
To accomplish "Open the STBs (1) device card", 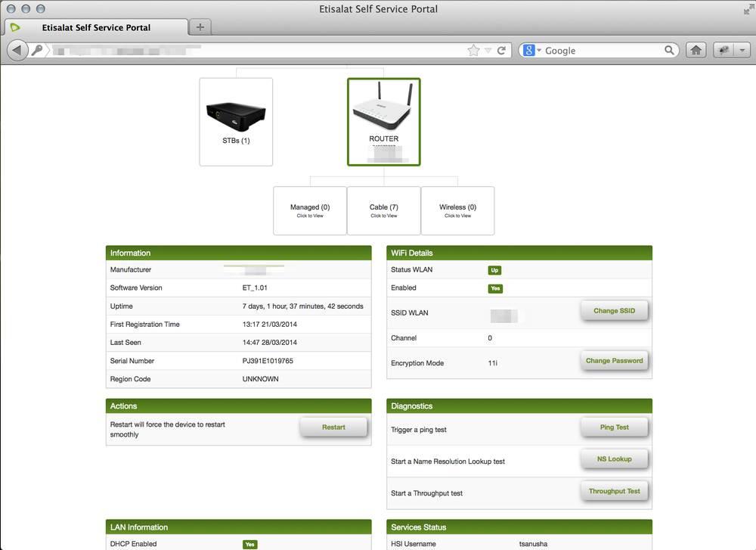I will click(236, 122).
